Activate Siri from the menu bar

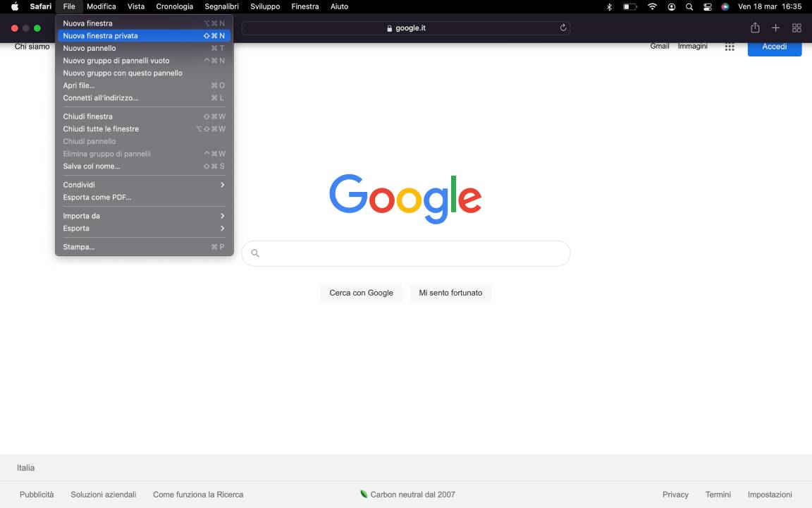pyautogui.click(x=725, y=6)
